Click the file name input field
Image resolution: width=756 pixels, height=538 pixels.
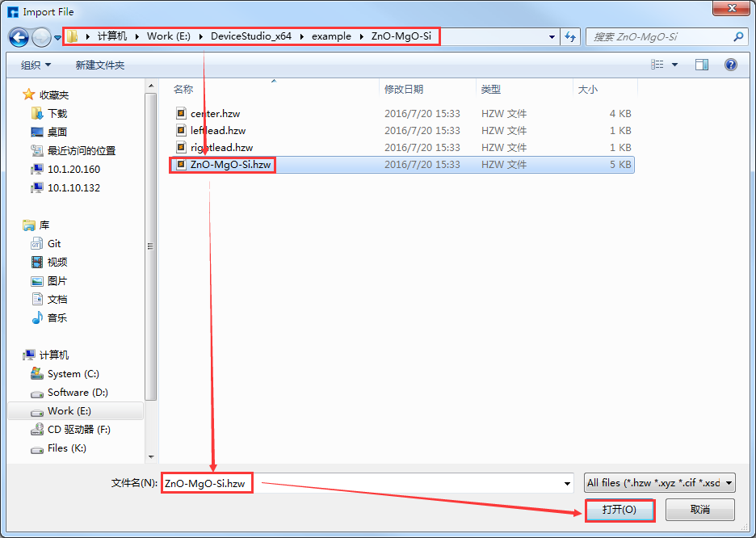coord(363,483)
